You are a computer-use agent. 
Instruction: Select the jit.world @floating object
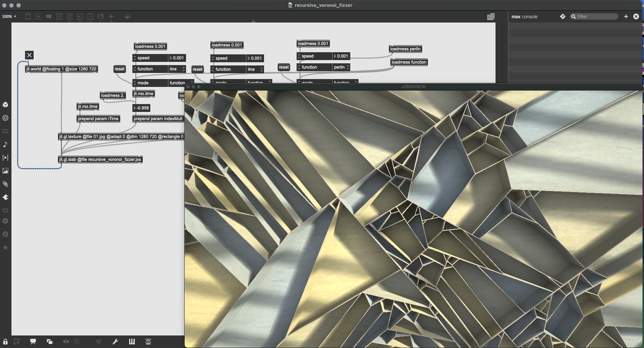(x=62, y=69)
